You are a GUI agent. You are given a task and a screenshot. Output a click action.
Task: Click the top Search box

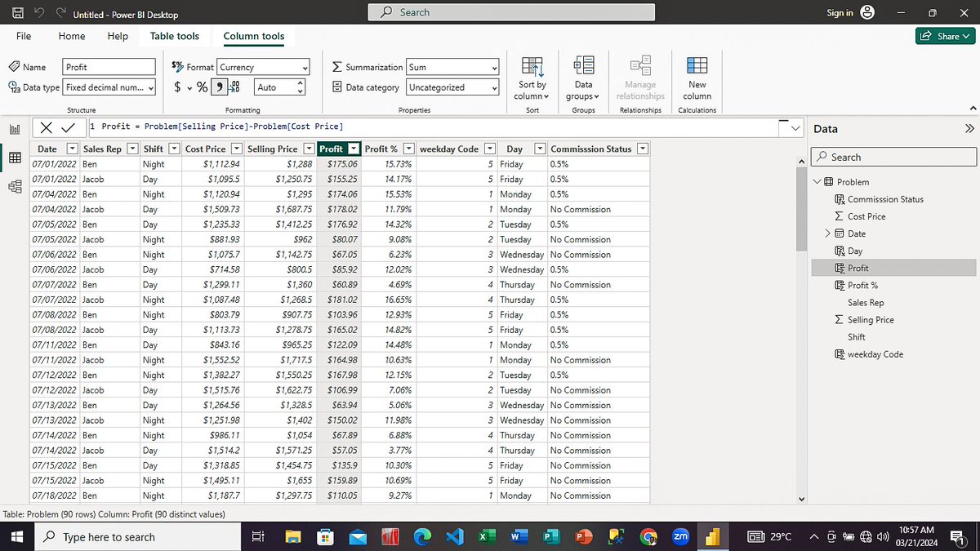[511, 12]
